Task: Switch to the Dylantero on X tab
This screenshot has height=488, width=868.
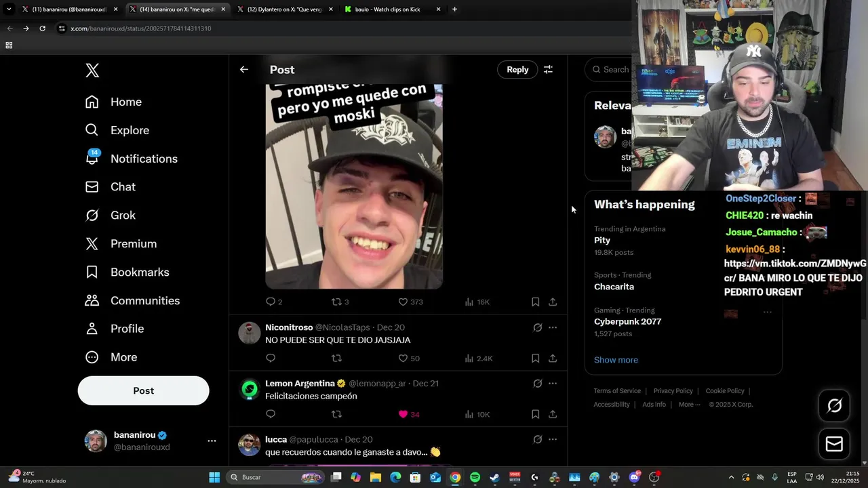Action: pos(284,9)
